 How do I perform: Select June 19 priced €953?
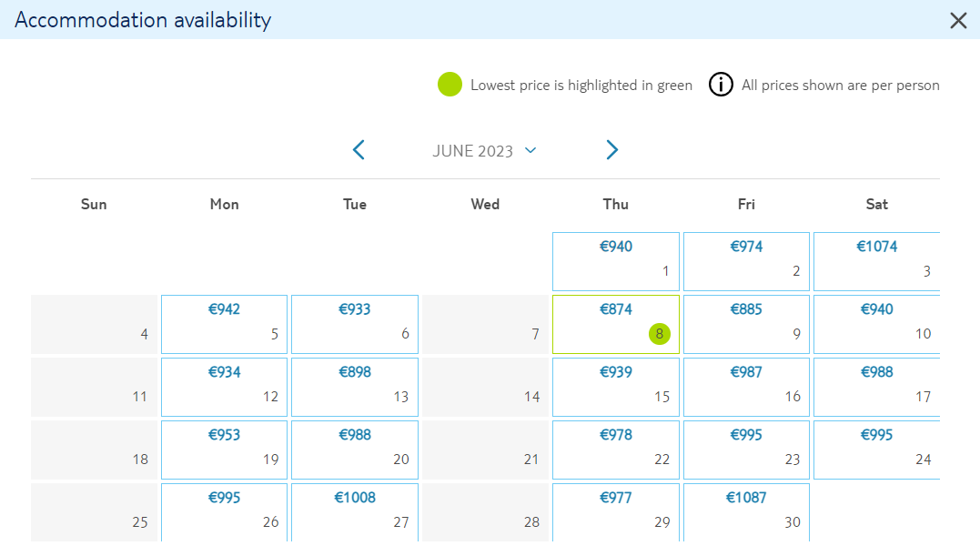pyautogui.click(x=224, y=450)
